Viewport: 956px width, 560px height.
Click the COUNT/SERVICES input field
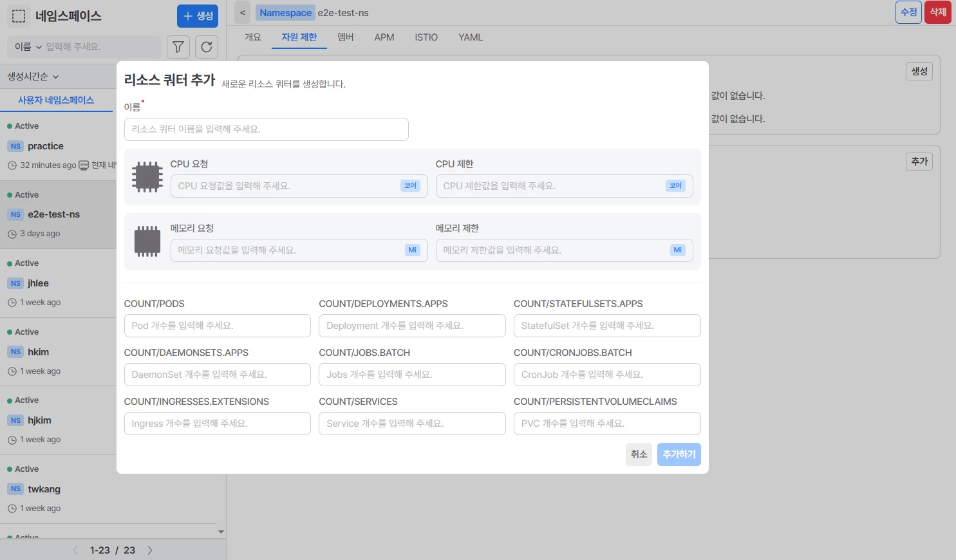tap(412, 424)
